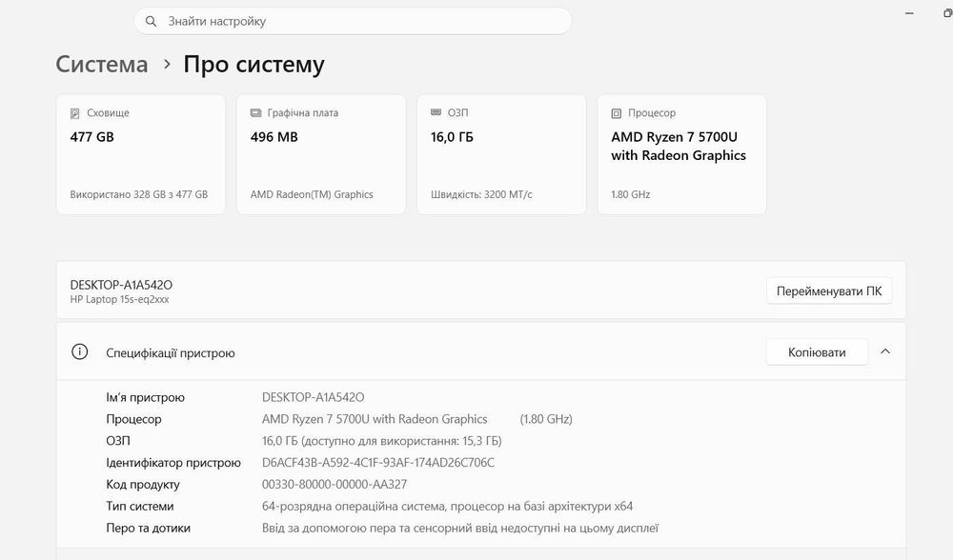The image size is (953, 560).
Task: Click 'ОЗП' row label in specifications
Action: (x=118, y=441)
